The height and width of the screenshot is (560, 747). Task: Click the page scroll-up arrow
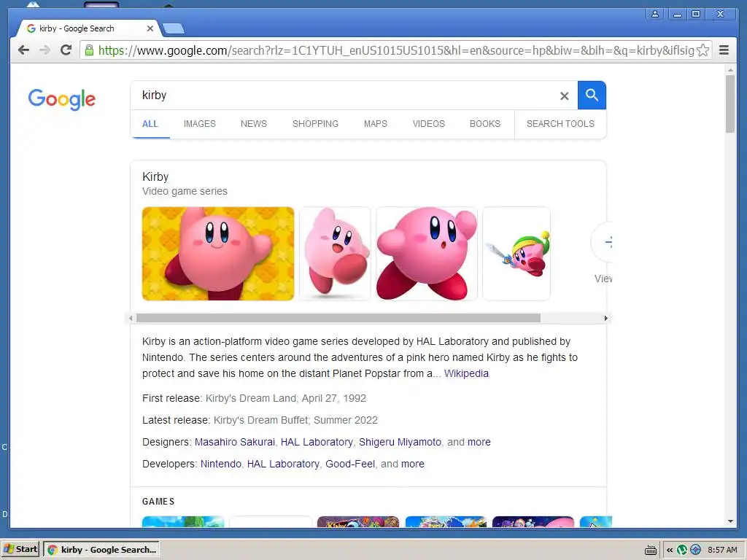coord(730,70)
